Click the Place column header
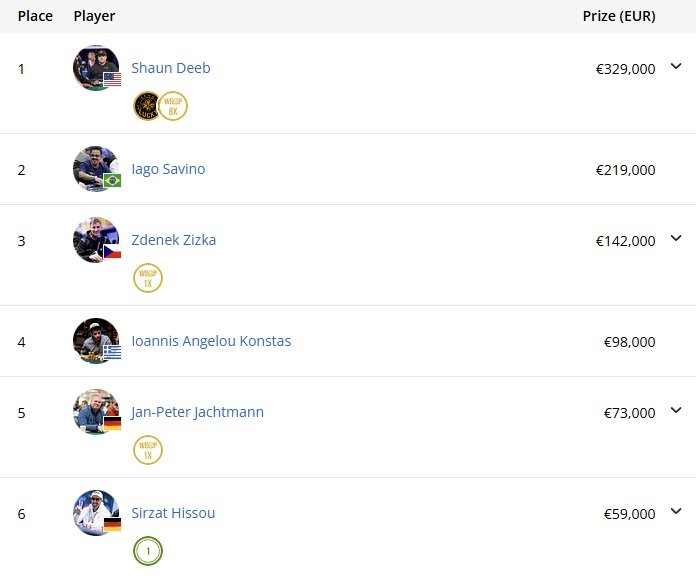Image resolution: width=696 pixels, height=576 pixels. (x=35, y=16)
